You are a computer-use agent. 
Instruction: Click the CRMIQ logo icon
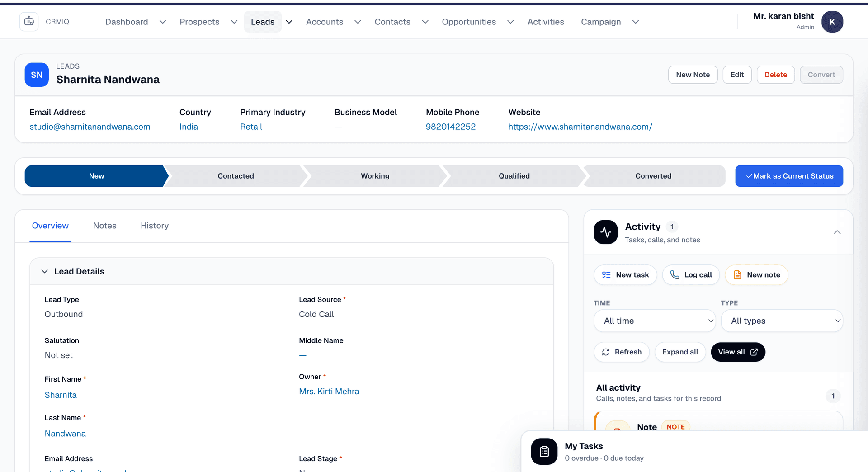point(29,21)
